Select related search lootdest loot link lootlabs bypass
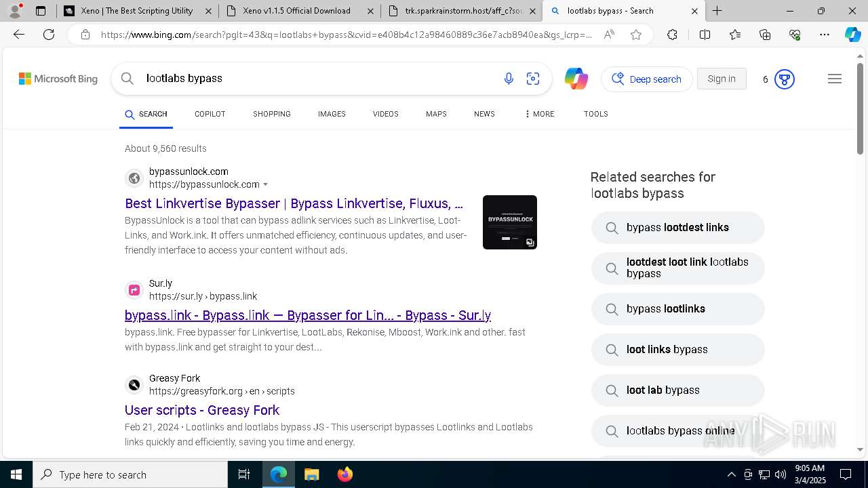 pos(678,268)
